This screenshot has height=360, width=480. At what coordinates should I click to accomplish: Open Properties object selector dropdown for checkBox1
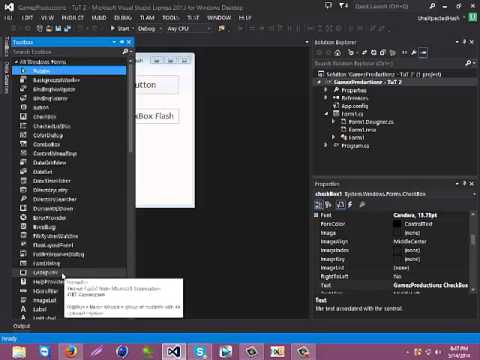click(x=474, y=194)
